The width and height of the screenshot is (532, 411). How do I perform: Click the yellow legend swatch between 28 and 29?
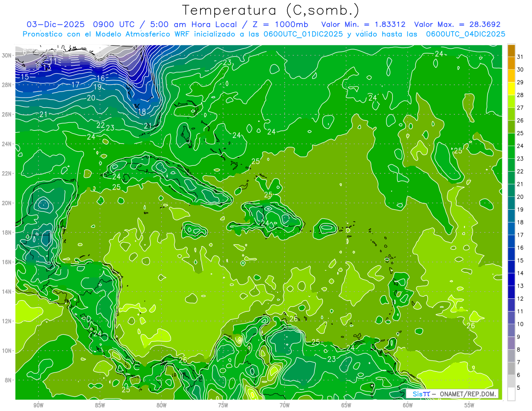(x=511, y=88)
